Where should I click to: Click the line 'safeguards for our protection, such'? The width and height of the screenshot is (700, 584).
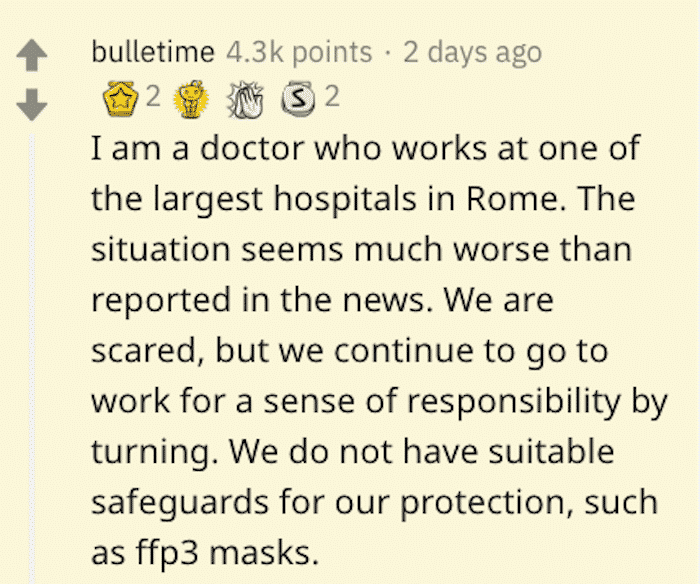click(375, 503)
